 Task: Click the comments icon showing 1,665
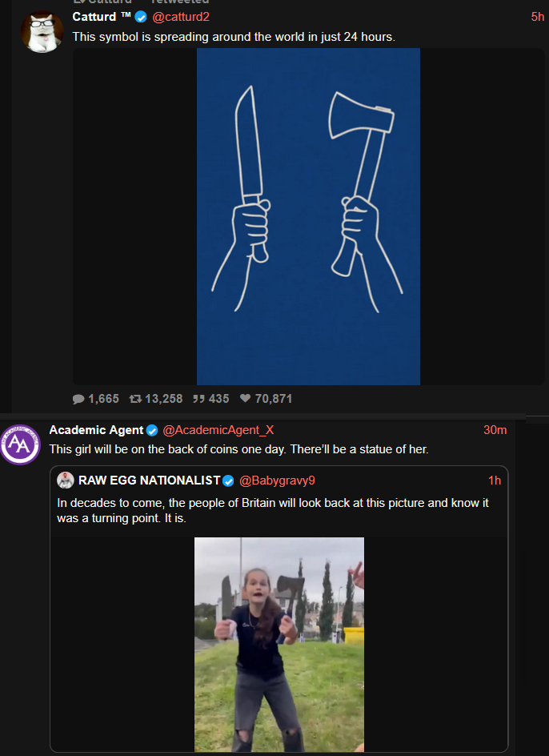[78, 399]
